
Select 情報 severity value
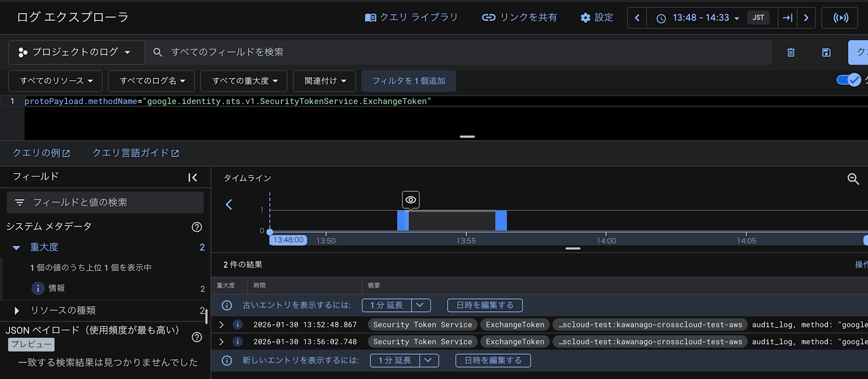(57, 288)
